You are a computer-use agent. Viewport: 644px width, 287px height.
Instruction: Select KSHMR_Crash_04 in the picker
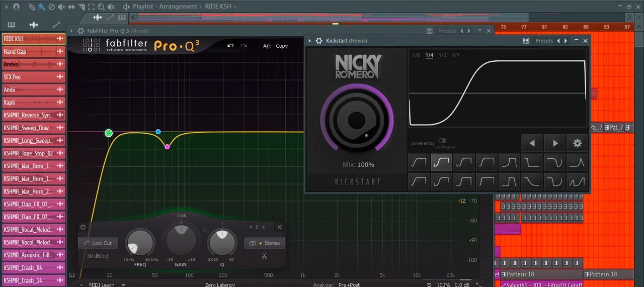point(33,268)
